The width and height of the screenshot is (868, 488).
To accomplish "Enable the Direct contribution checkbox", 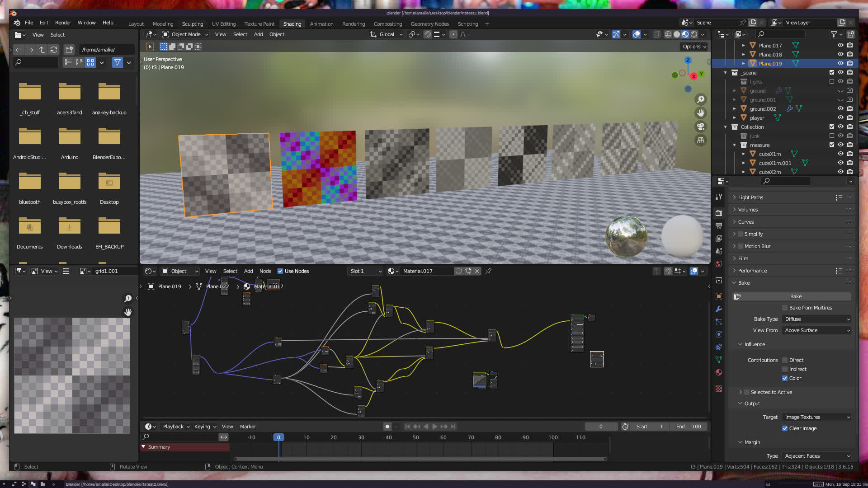I will pos(785,360).
